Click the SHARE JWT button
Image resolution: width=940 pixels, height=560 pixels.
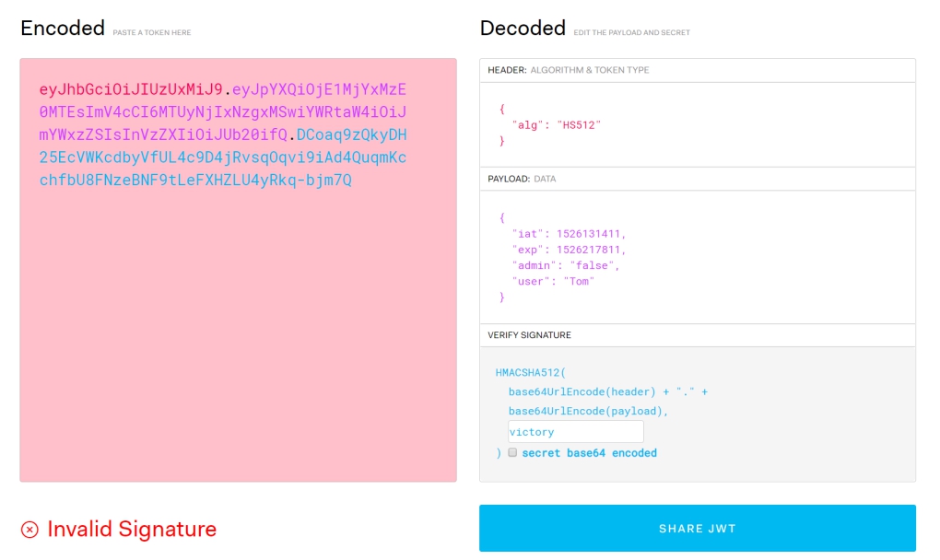(x=698, y=529)
